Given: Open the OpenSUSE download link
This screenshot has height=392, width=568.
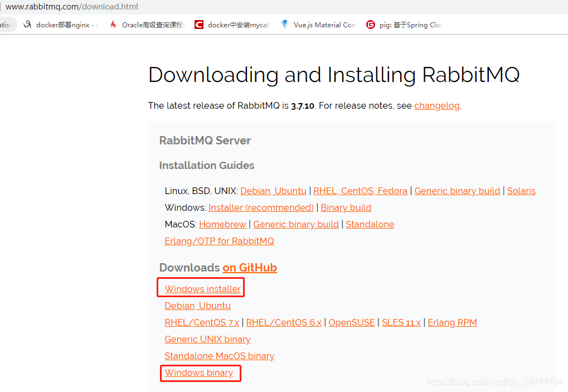Looking at the screenshot, I should point(351,322).
